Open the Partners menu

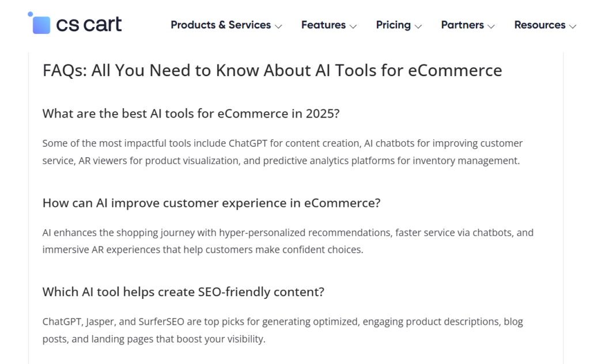tap(463, 25)
